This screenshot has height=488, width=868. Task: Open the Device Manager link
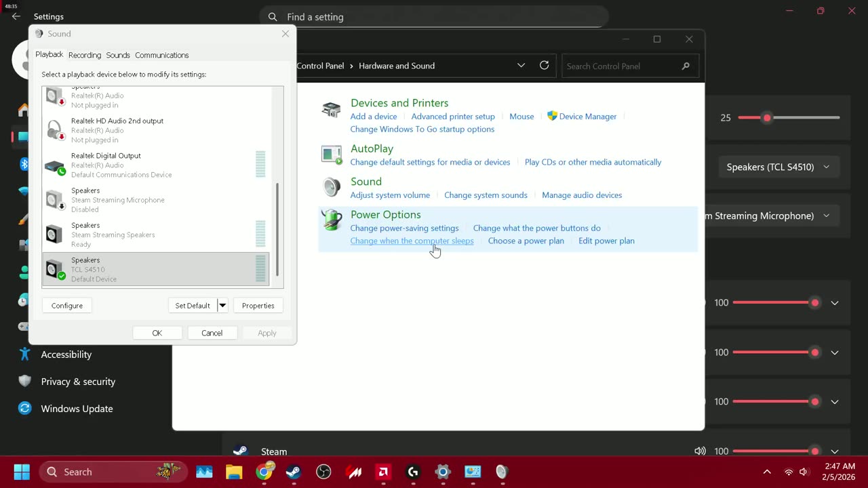tap(588, 117)
